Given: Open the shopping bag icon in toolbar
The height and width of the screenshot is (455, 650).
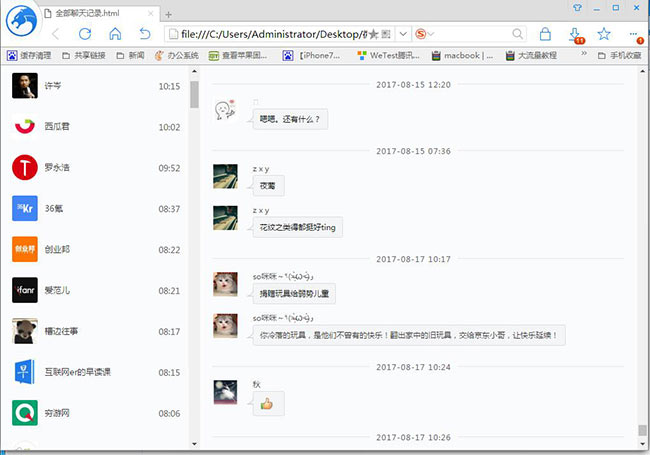Looking at the screenshot, I should tap(545, 34).
